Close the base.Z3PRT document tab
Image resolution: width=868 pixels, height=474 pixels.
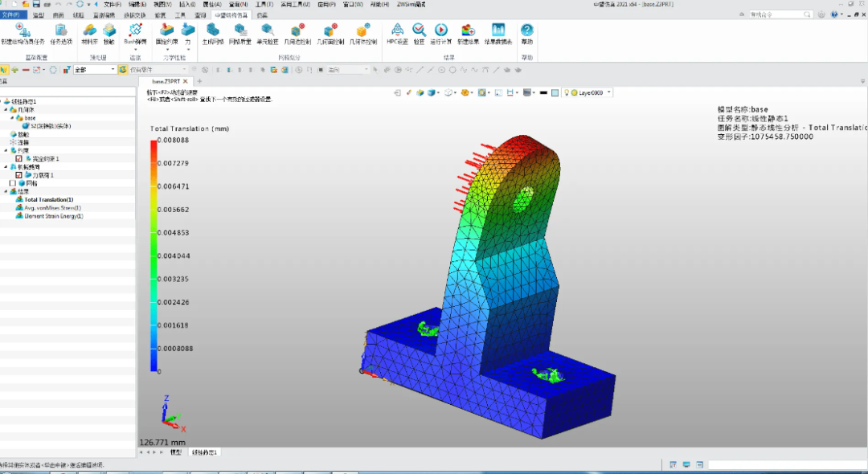[x=186, y=81]
